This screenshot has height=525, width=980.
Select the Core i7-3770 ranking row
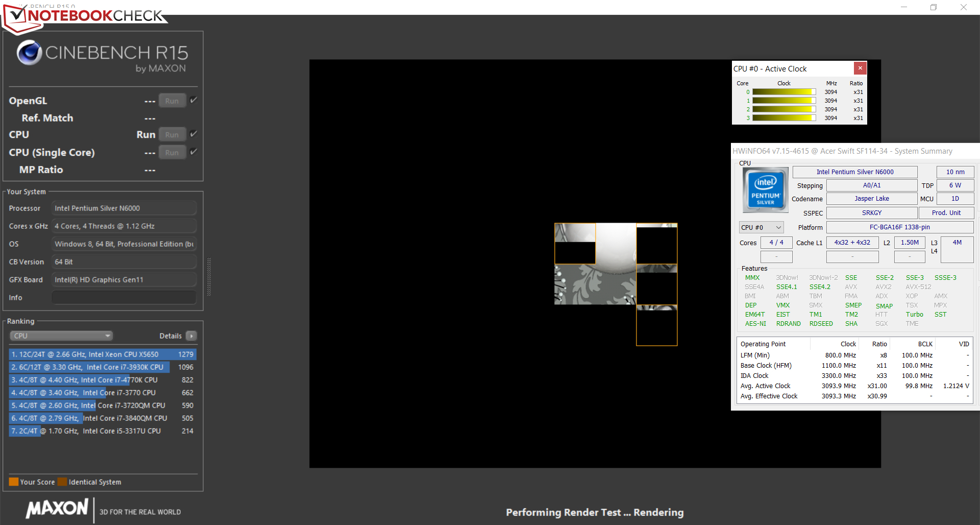pos(103,393)
